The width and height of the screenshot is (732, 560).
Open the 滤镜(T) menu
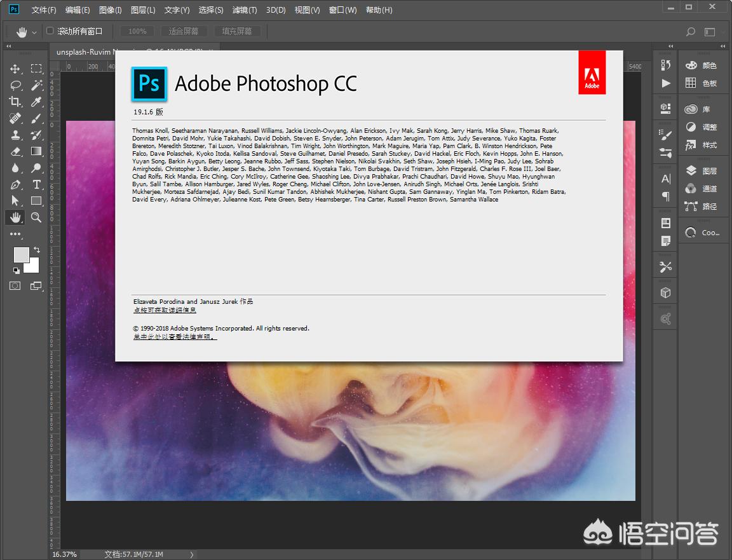coord(245,10)
